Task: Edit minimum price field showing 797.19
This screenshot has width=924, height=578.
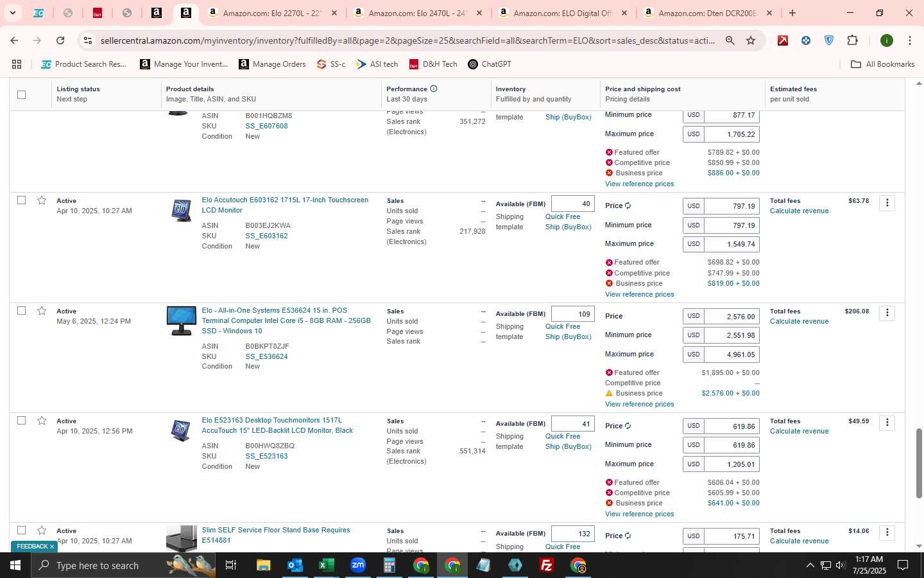Action: pos(732,225)
